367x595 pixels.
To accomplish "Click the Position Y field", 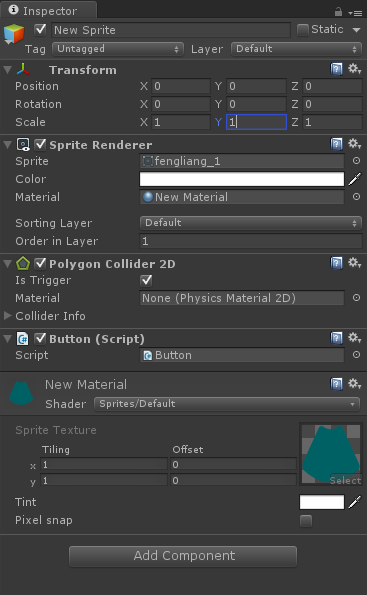I will click(x=256, y=86).
